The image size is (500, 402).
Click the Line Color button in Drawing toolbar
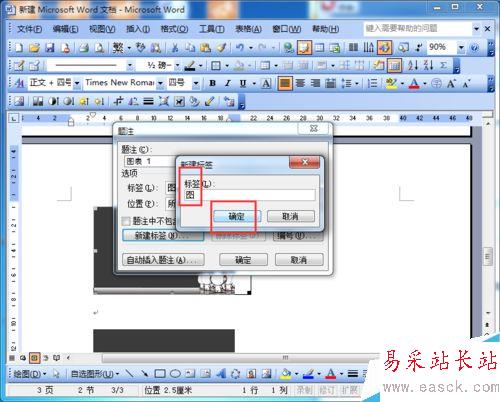tap(308, 374)
